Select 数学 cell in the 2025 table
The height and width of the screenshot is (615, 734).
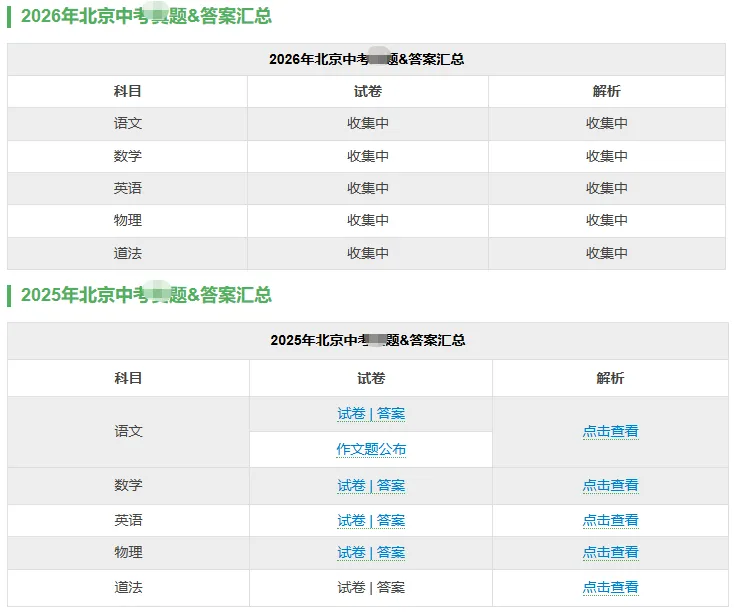[x=128, y=485]
